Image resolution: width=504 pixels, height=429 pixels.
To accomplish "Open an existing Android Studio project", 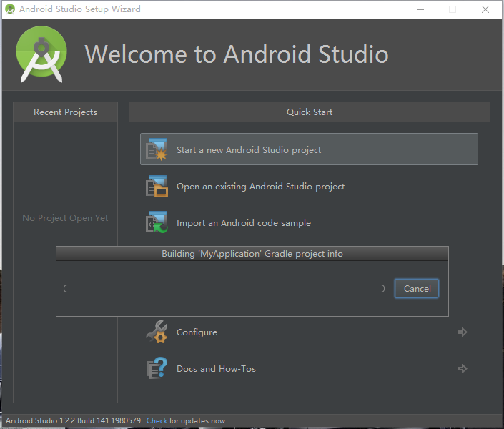I will [x=260, y=187].
